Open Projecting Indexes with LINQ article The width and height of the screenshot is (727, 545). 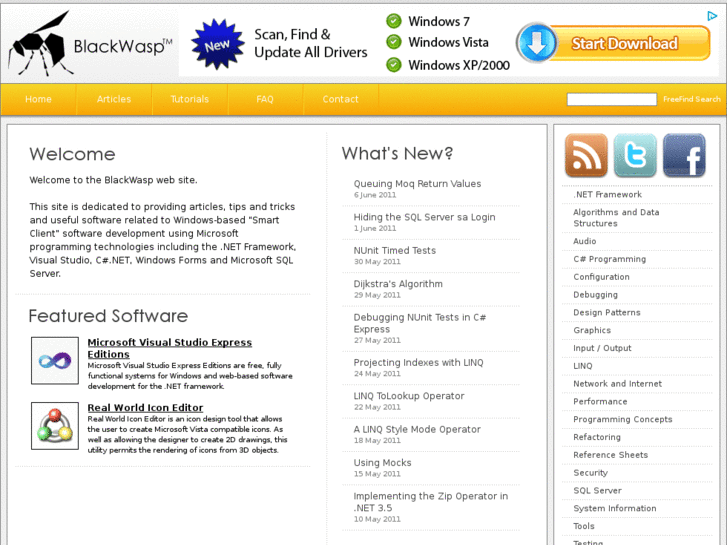pyautogui.click(x=418, y=363)
